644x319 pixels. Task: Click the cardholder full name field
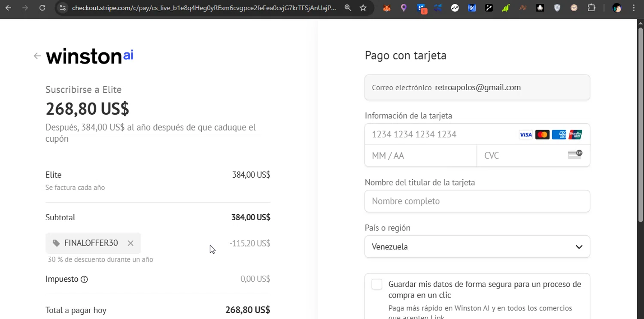(477, 201)
